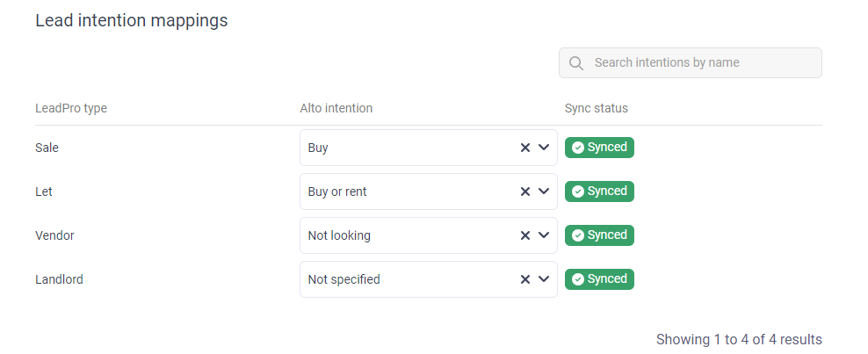The width and height of the screenshot is (868, 354).
Task: Clear the Buy or rent selection
Action: 525,191
